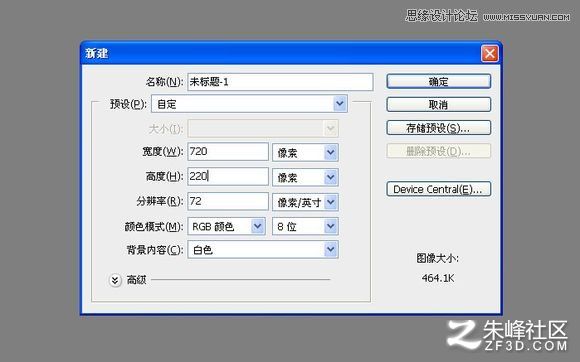Image resolution: width=580 pixels, height=362 pixels.
Task: Click the 分辨率 resolution value field
Action: tap(228, 202)
